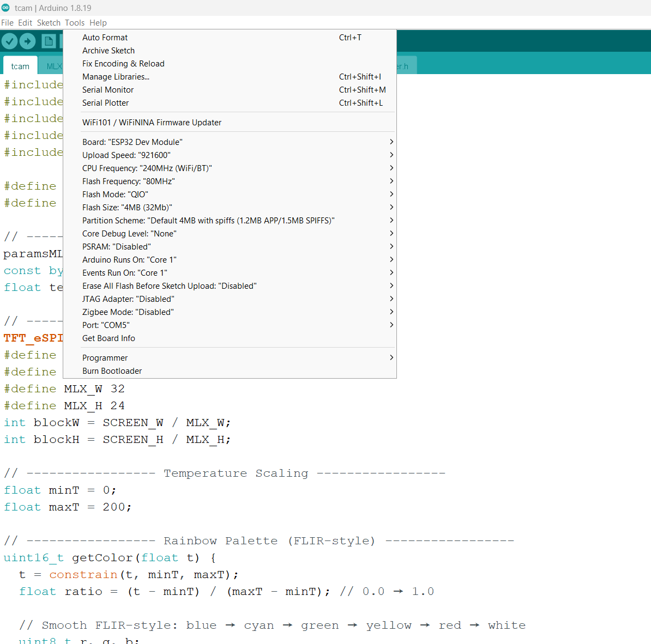Open WiFi101 / WiFiNINA Firmware Updater

point(230,123)
